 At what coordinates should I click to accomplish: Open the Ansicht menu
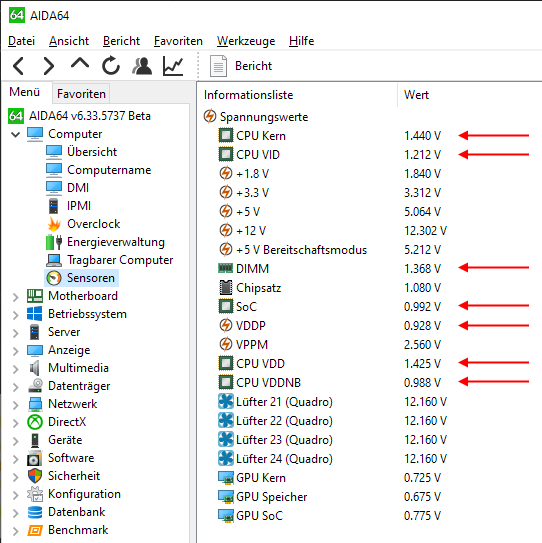click(x=69, y=41)
